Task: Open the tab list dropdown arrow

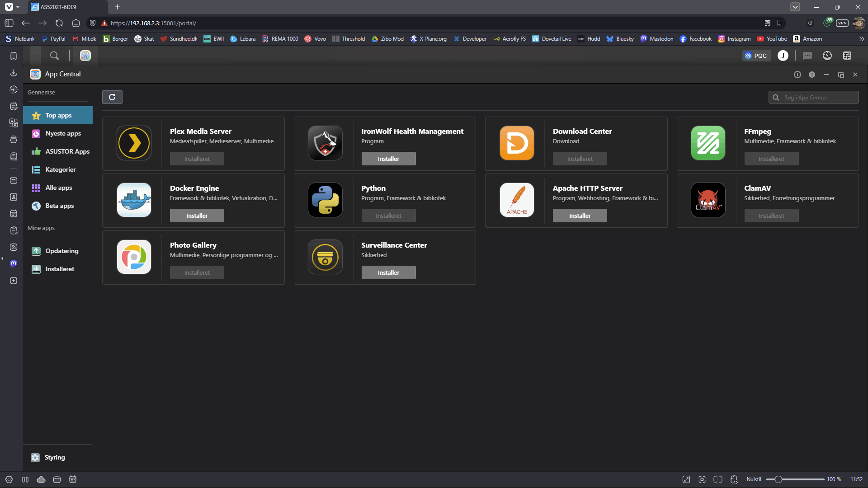Action: point(795,7)
